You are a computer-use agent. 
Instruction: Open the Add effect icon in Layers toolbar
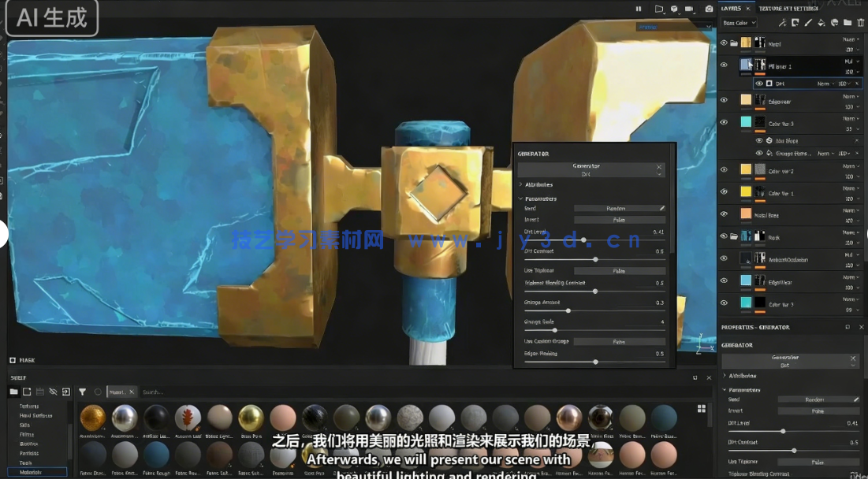pyautogui.click(x=782, y=22)
